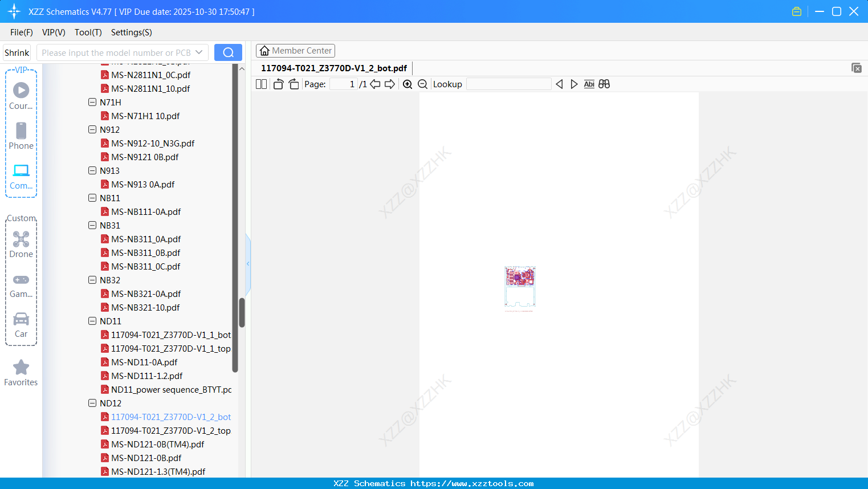Toggle case-sensitive Abi search option
This screenshot has height=489, width=868.
589,84
